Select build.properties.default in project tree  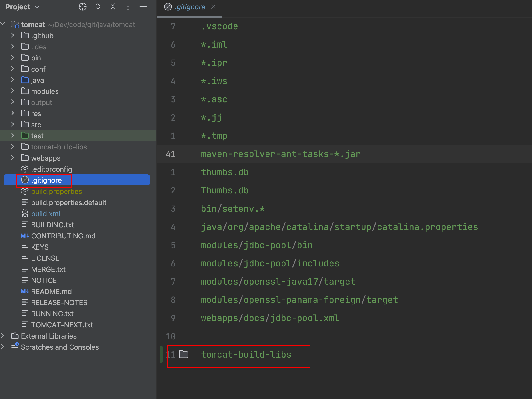tap(68, 202)
